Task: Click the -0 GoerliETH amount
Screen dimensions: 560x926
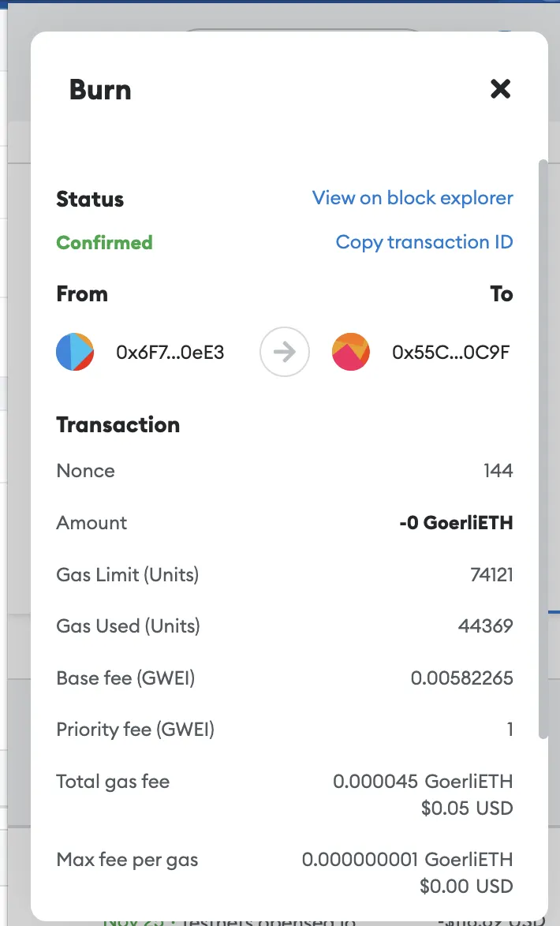Action: pos(456,523)
